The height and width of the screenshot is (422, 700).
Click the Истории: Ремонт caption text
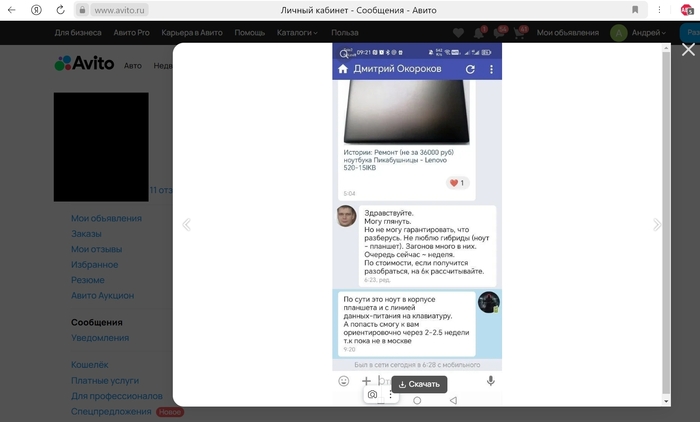click(399, 160)
